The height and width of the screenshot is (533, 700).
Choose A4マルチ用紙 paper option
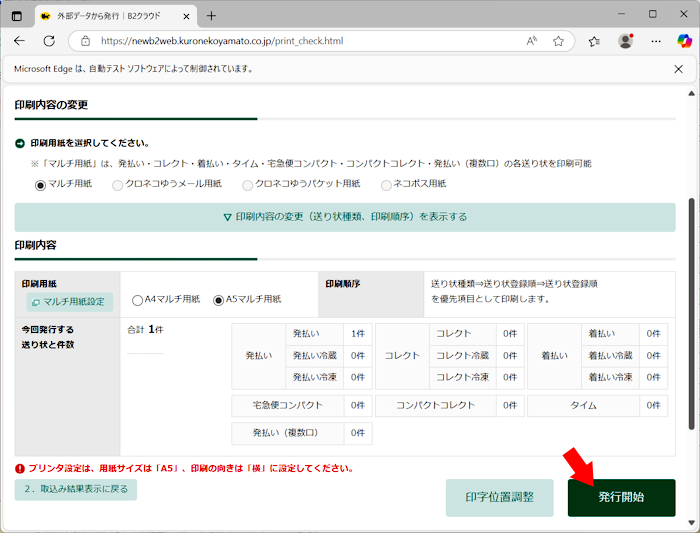point(138,300)
